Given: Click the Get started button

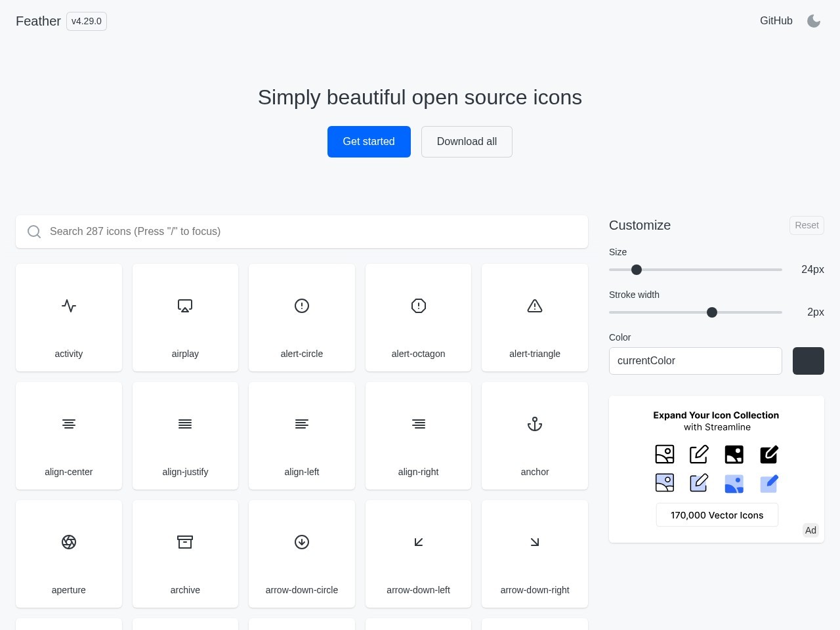Looking at the screenshot, I should 369,142.
